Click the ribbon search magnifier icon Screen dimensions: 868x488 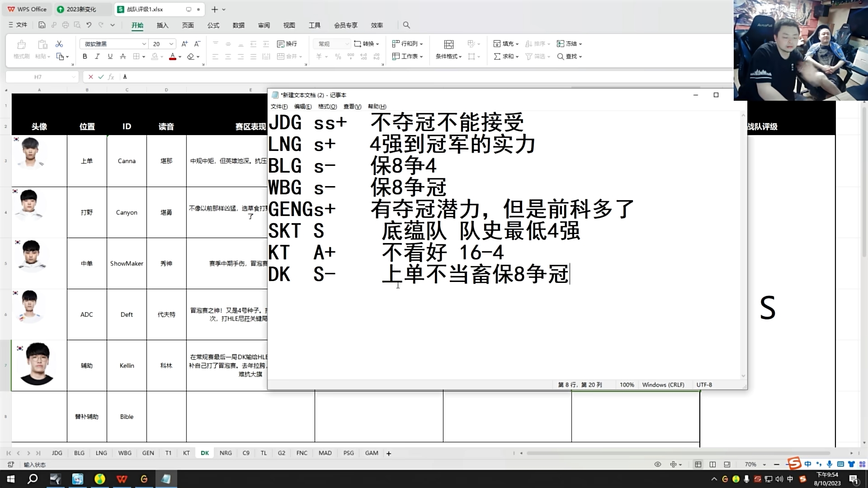coord(406,25)
